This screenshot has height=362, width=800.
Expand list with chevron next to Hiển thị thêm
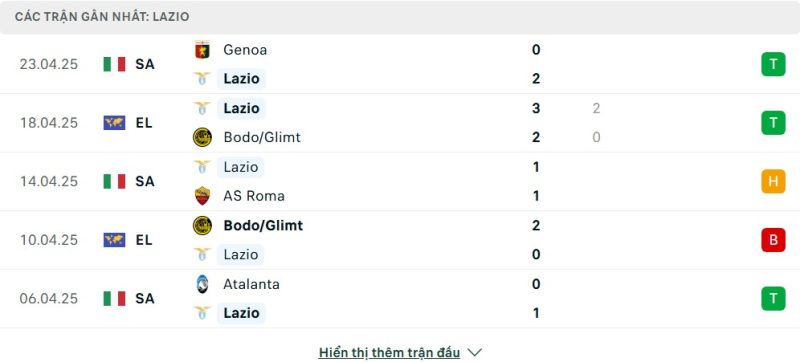point(474,352)
